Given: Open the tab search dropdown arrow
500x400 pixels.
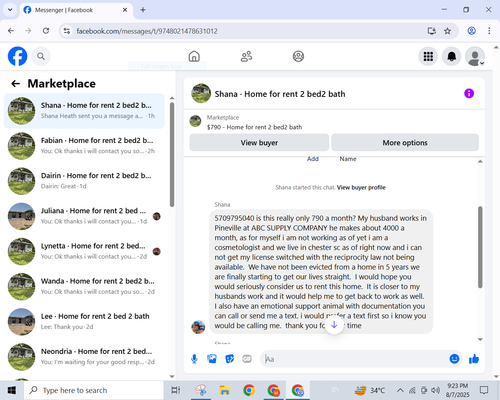Looking at the screenshot, I should (x=10, y=10).
